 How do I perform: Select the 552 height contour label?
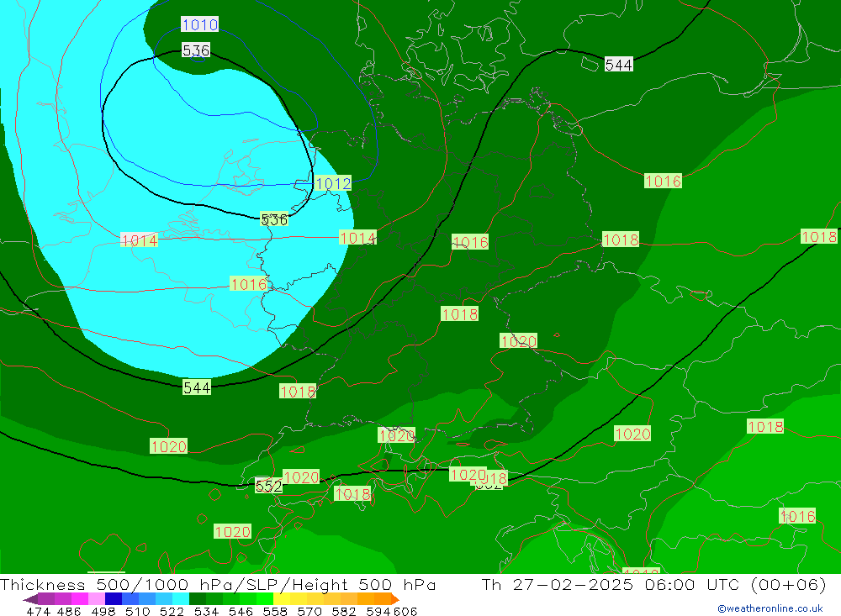[268, 486]
